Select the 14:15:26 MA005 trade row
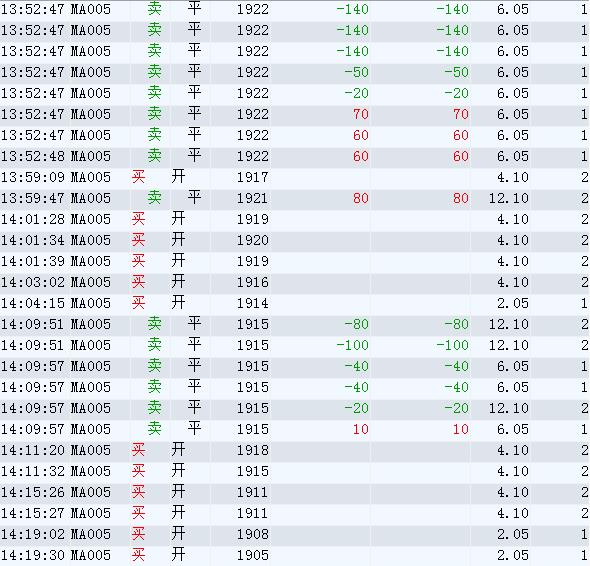Image resolution: width=590 pixels, height=566 pixels. pos(295,492)
